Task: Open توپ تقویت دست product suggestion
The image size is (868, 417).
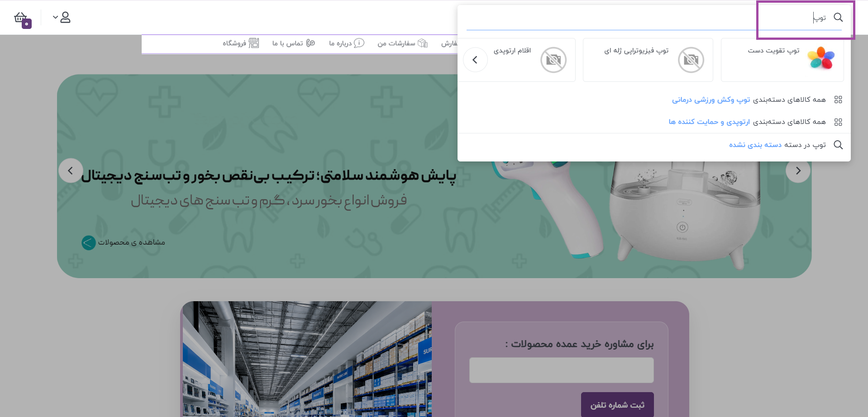Action: click(782, 60)
